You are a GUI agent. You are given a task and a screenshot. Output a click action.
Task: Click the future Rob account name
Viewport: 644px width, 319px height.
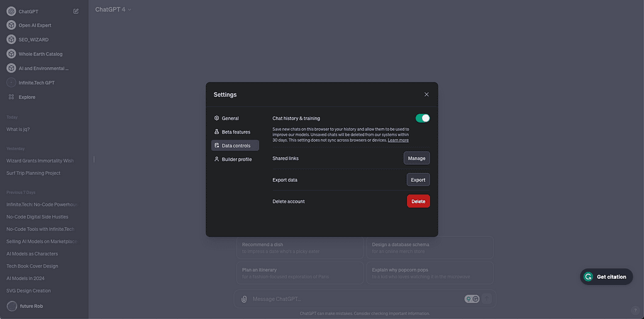[x=31, y=306]
